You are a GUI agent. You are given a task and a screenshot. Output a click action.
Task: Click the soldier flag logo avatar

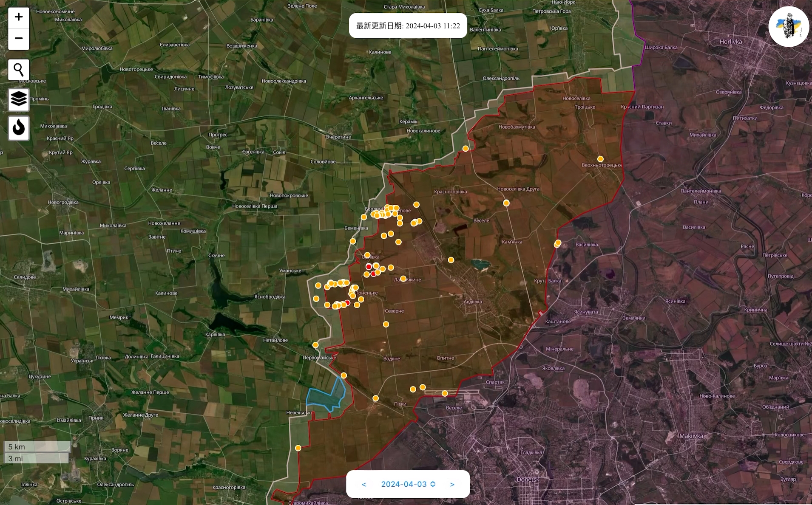(x=789, y=26)
